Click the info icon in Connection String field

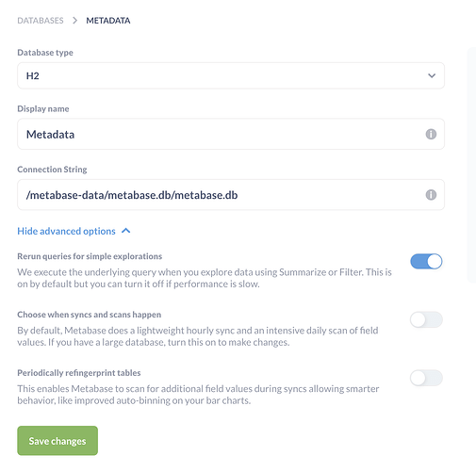tap(431, 195)
